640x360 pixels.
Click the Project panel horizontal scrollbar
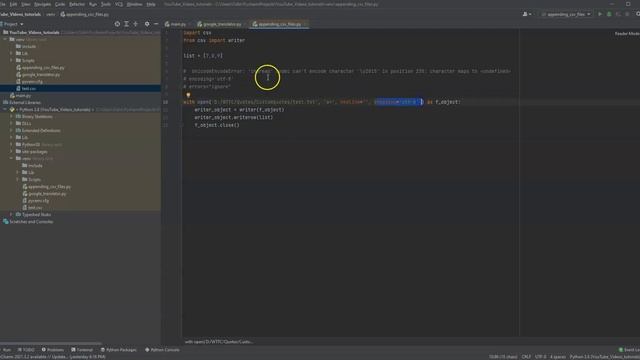click(50, 343)
